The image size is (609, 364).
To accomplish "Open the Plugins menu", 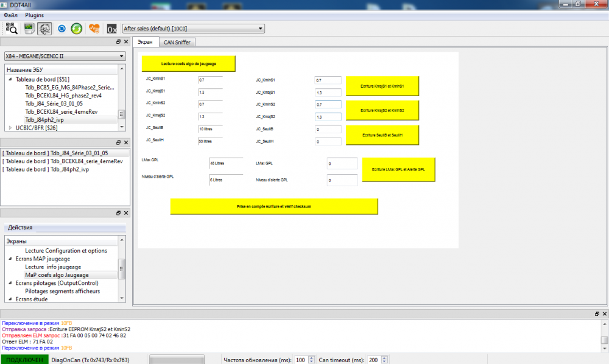I will pyautogui.click(x=34, y=15).
